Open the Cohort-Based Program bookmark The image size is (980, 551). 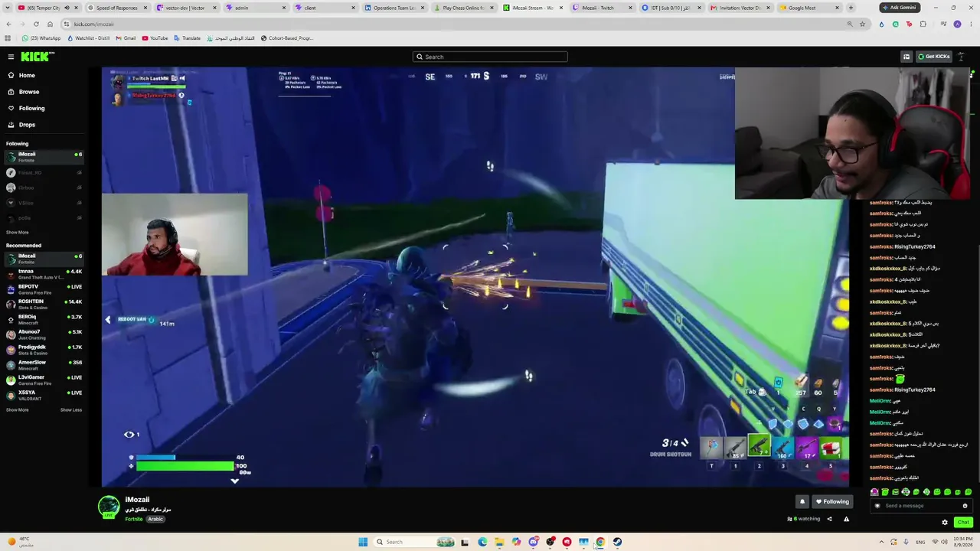287,38
